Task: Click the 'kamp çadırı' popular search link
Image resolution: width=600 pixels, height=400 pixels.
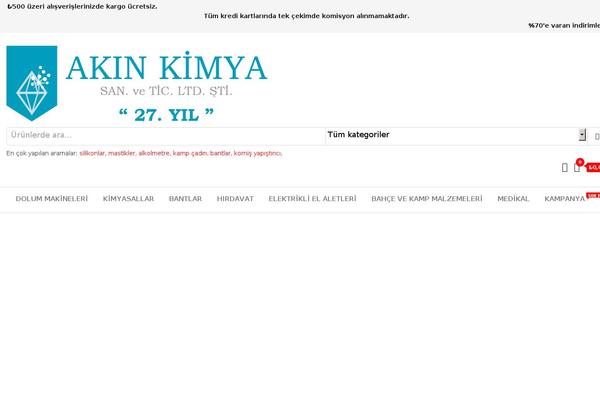Action: (x=190, y=153)
